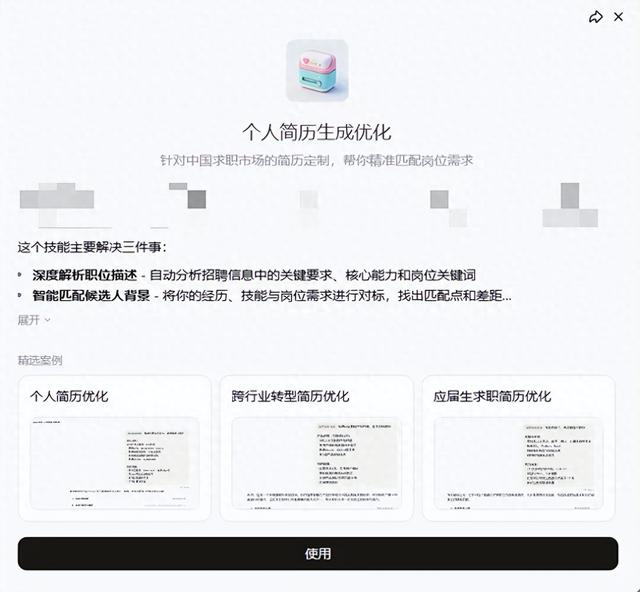Click the pastel printer skill icon
Viewport: 640px width, 592px height.
click(x=317, y=70)
